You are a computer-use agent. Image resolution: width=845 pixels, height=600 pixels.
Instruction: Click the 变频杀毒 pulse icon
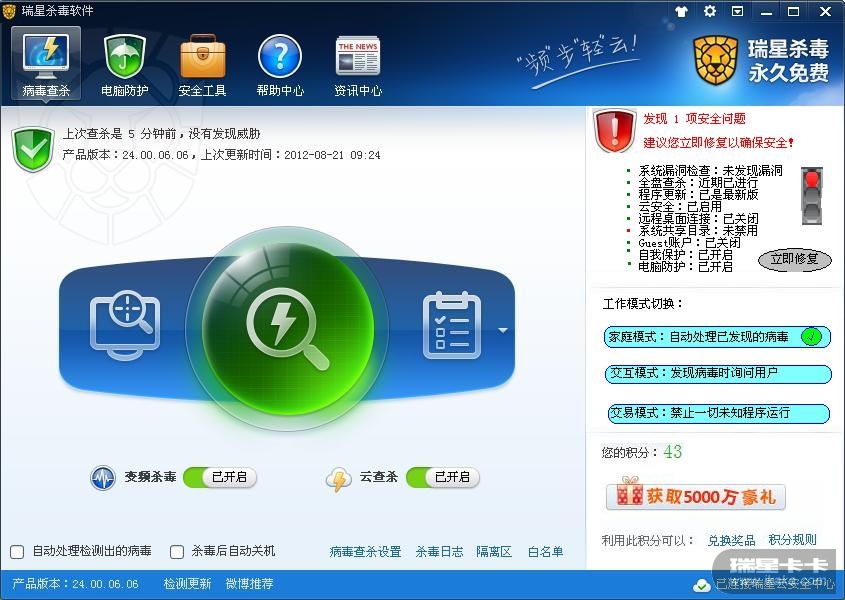click(103, 478)
